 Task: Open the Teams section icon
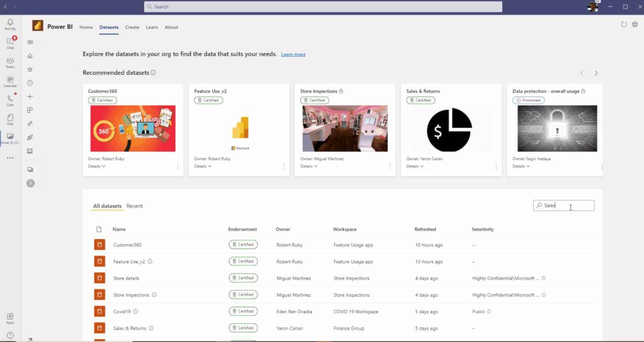point(10,63)
